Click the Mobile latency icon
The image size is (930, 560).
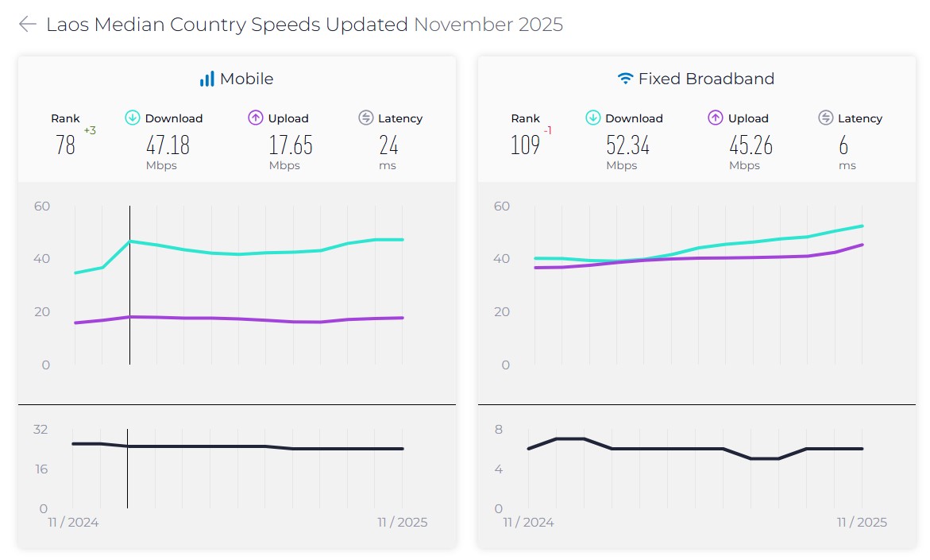tap(365, 118)
